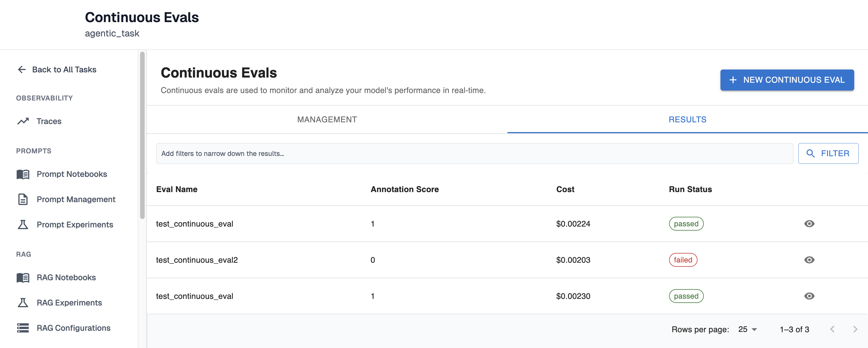Viewport: 868px width, 348px height.
Task: Select the Results tab
Action: [x=687, y=120]
